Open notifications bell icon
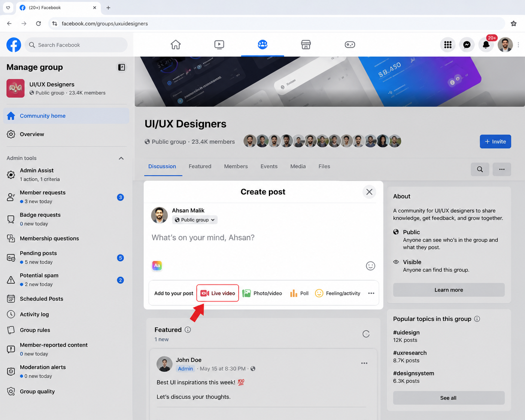 [x=486, y=45]
